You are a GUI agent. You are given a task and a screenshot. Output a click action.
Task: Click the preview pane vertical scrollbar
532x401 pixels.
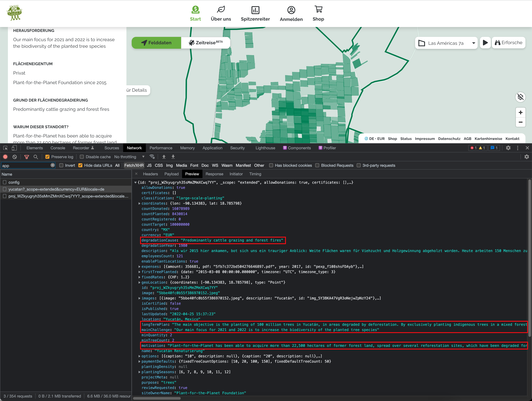click(x=529, y=258)
